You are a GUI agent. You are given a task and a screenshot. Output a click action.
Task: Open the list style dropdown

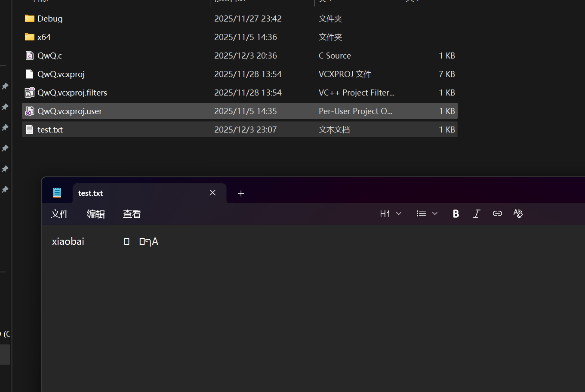[427, 213]
